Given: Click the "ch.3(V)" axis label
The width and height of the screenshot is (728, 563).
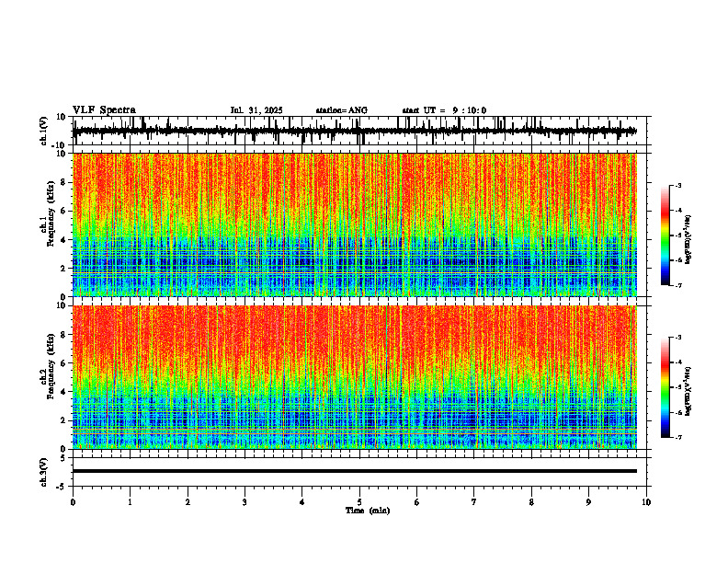Looking at the screenshot, I should coord(44,472).
